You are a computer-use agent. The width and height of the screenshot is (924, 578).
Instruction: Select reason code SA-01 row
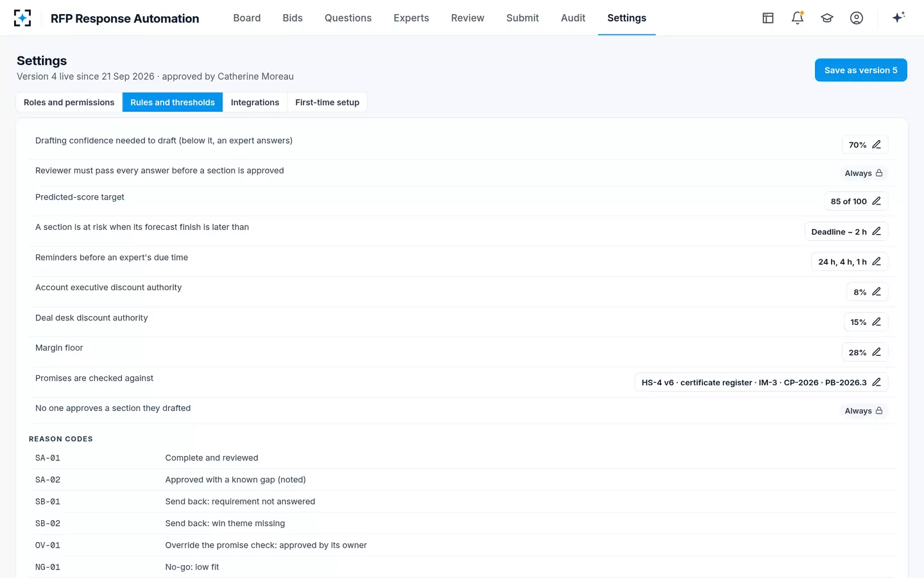462,458
